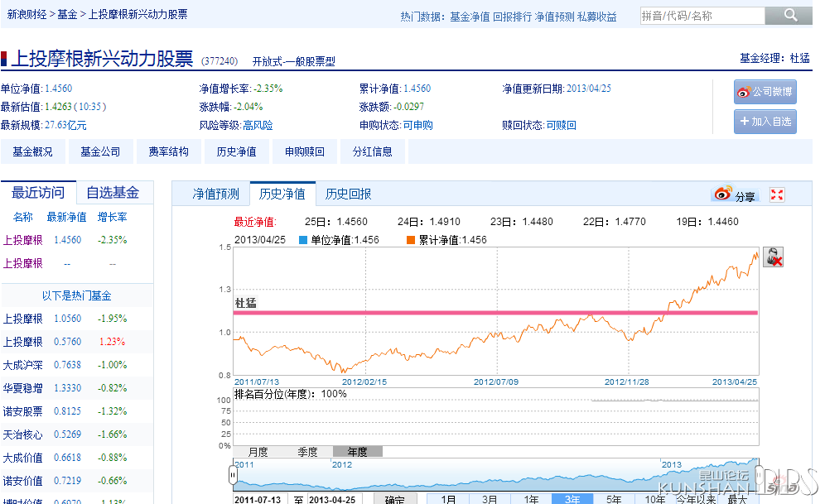Choose the 3年 time range
The image size is (825, 504).
pyautogui.click(x=572, y=499)
